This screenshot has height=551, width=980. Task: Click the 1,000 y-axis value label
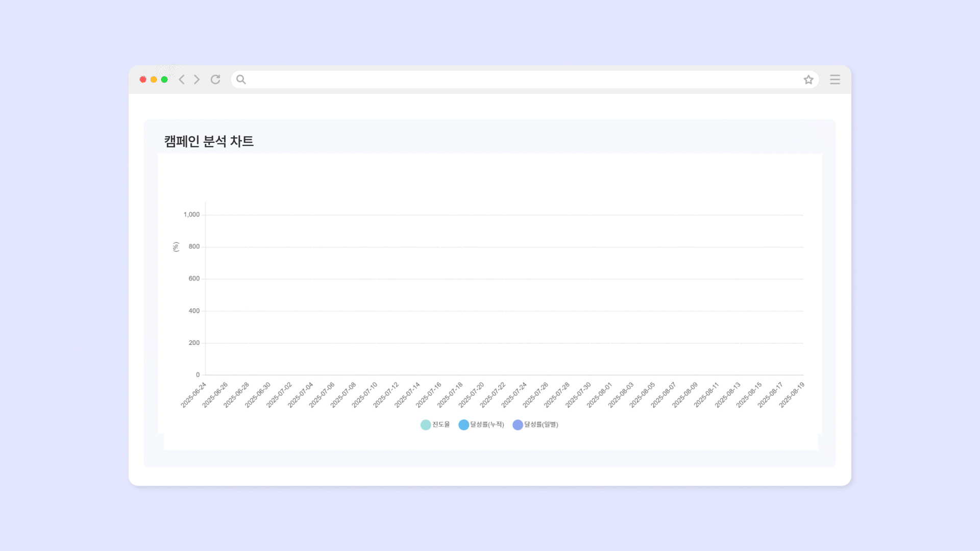click(x=191, y=215)
